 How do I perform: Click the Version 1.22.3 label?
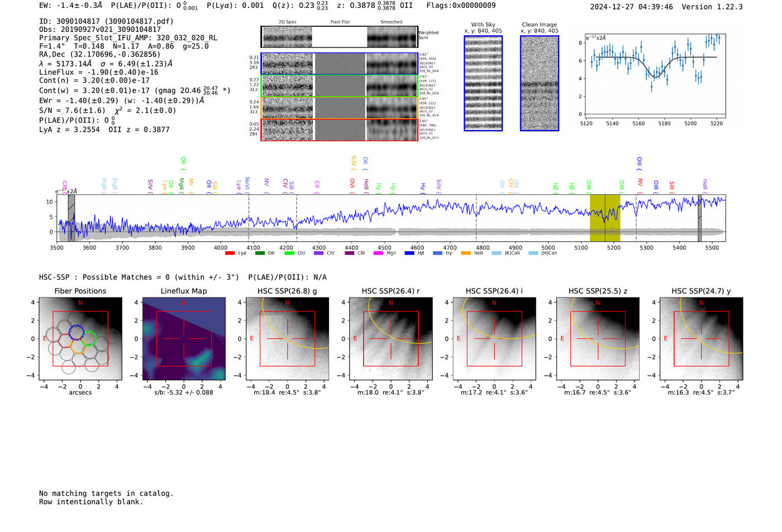coord(712,7)
